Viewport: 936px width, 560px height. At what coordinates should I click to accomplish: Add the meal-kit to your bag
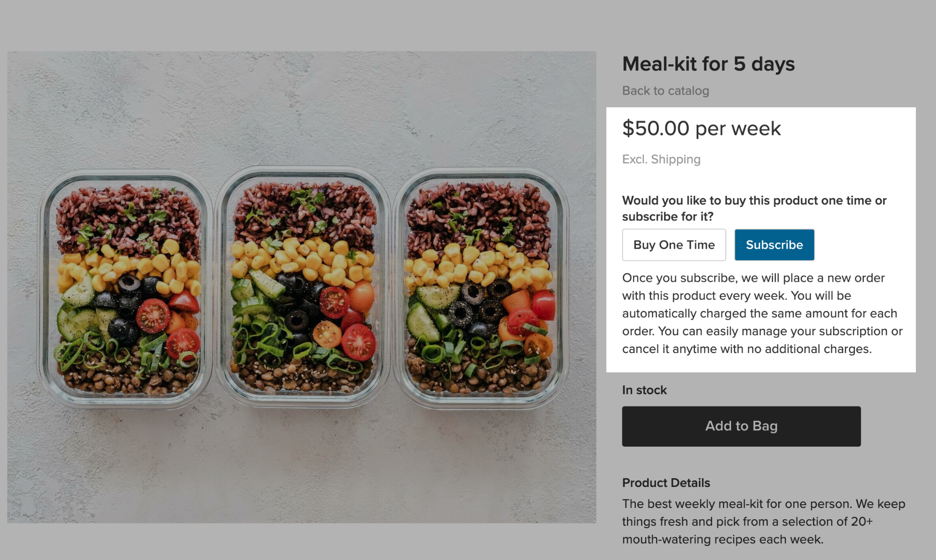741,426
